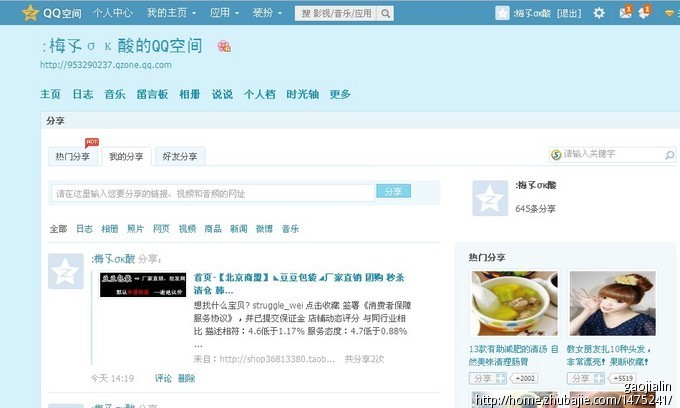The image size is (680, 408).
Task: Open the 说说 navigation tab
Action: pos(222,94)
